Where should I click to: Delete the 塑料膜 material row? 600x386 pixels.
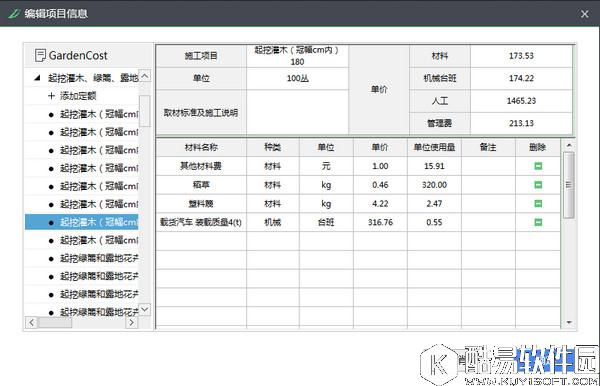click(x=538, y=204)
